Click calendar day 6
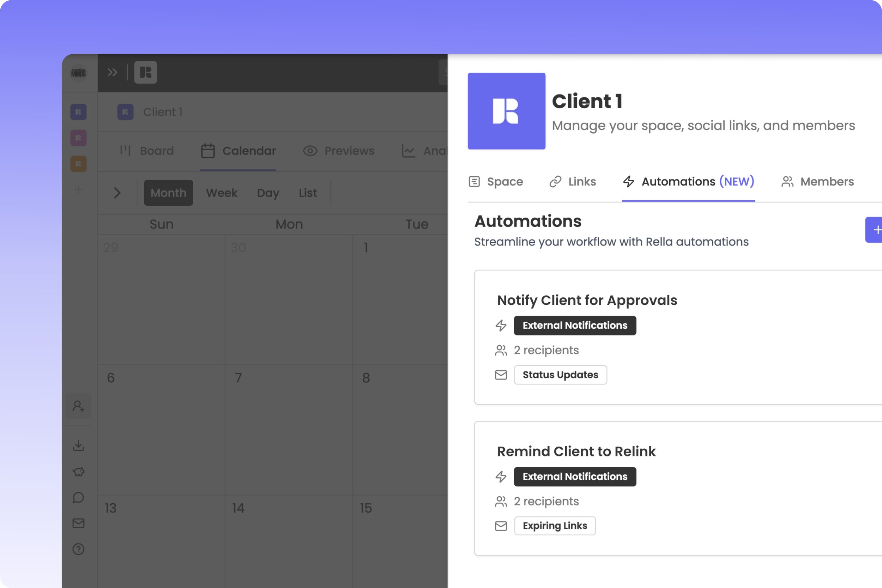The height and width of the screenshot is (588, 882). (161, 430)
